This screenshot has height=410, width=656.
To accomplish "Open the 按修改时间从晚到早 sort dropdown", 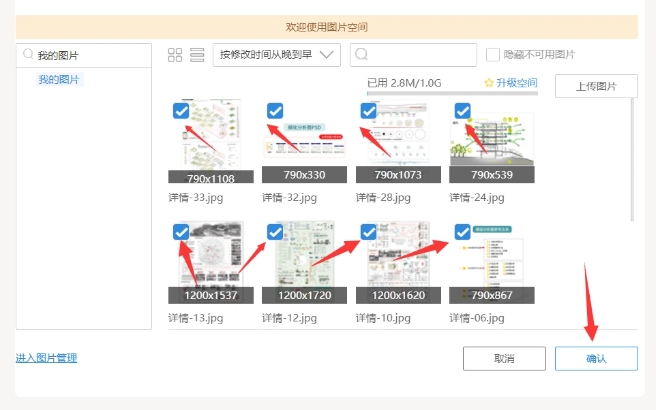I will click(x=277, y=55).
